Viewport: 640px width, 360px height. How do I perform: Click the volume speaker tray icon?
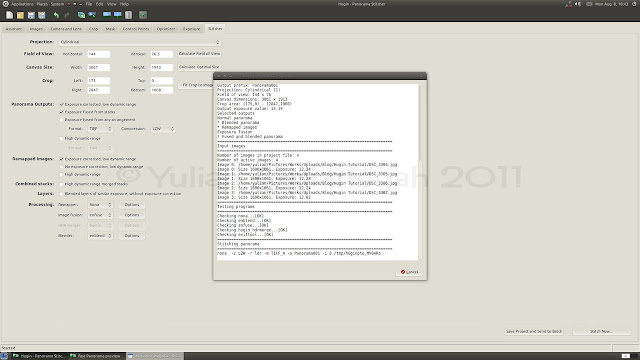(578, 4)
